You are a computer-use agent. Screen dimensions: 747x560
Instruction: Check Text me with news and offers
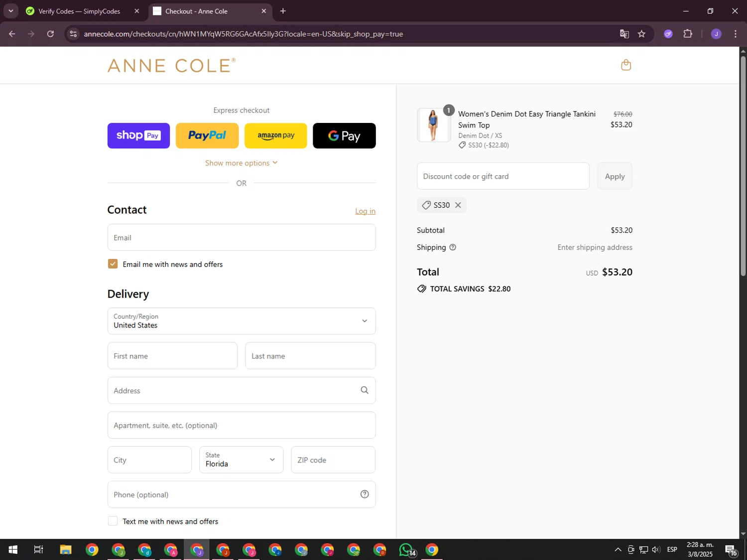tap(113, 521)
